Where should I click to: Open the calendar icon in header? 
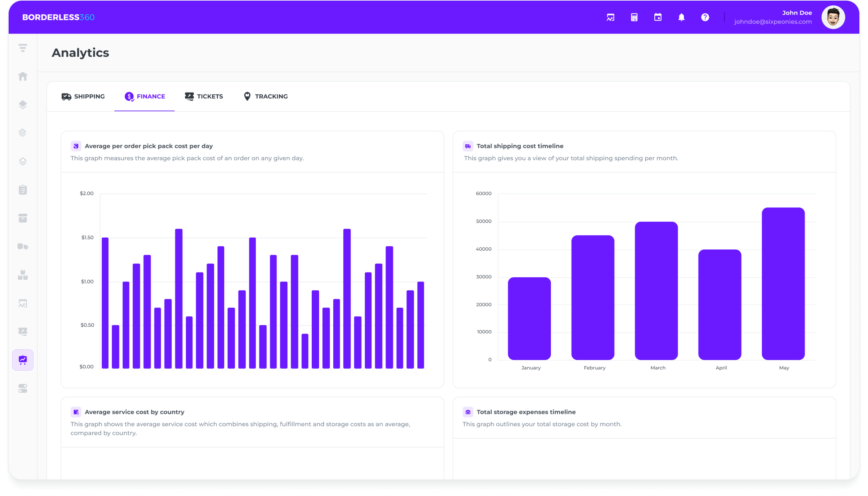658,17
